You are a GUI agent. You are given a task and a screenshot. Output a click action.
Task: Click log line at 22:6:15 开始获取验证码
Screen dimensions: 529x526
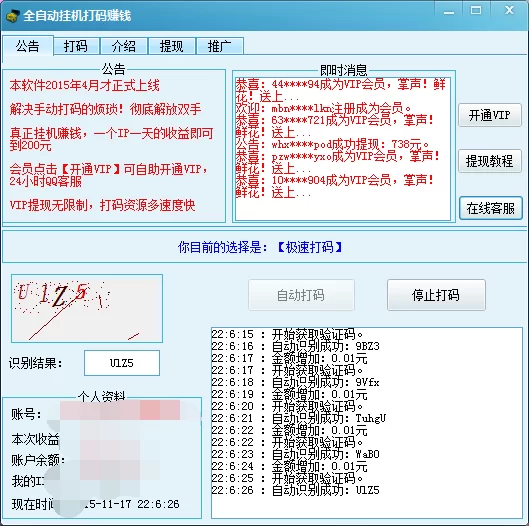(287, 334)
